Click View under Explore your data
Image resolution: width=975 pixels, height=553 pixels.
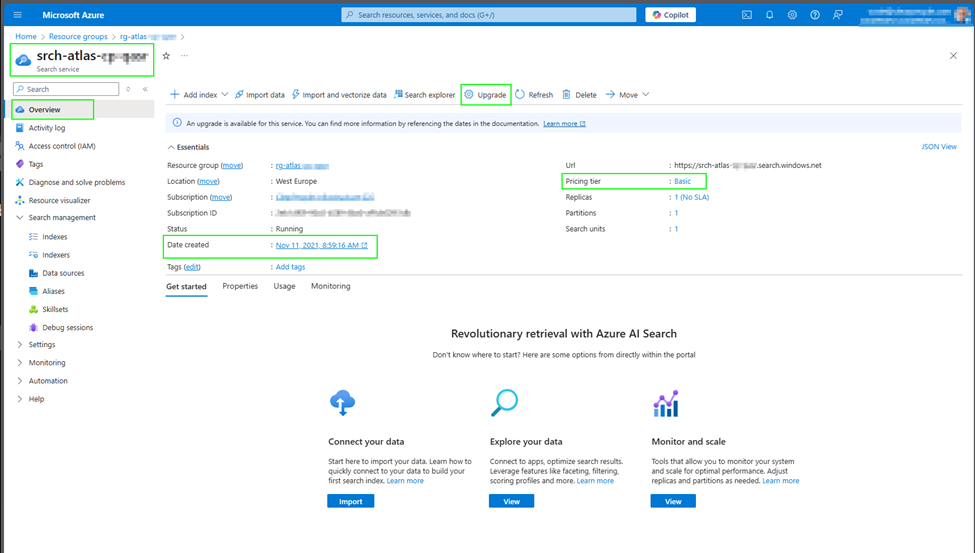pos(511,501)
